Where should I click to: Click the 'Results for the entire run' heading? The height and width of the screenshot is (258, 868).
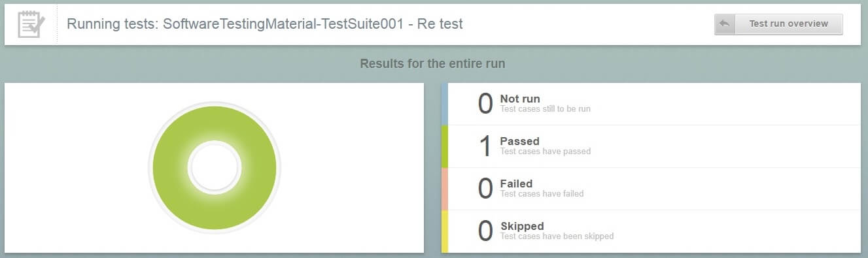tap(432, 64)
